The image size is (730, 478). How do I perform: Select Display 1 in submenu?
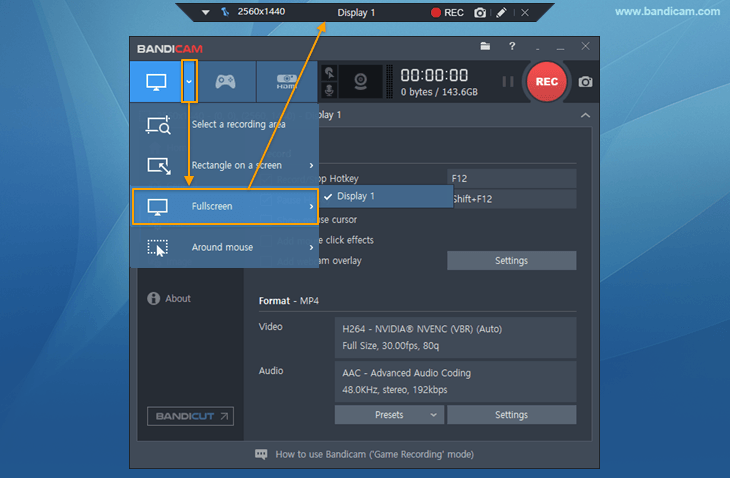386,196
